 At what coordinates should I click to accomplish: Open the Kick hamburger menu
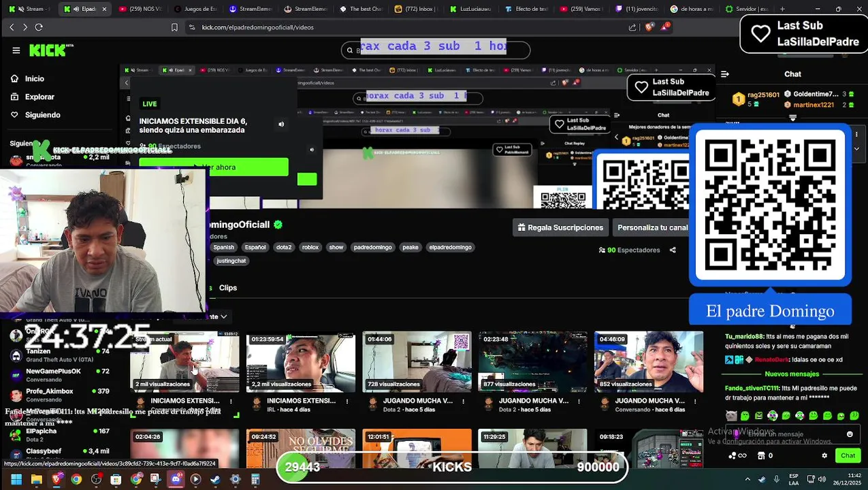[x=16, y=50]
